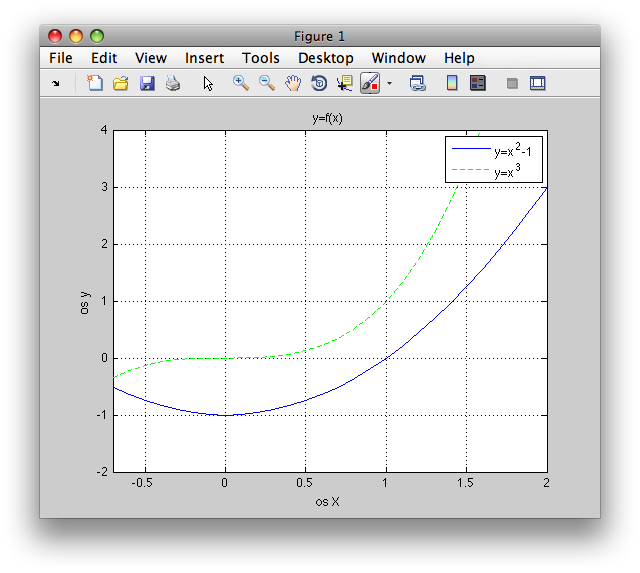640x573 pixels.
Task: Save figure with the floppy disk icon
Action: 147,83
